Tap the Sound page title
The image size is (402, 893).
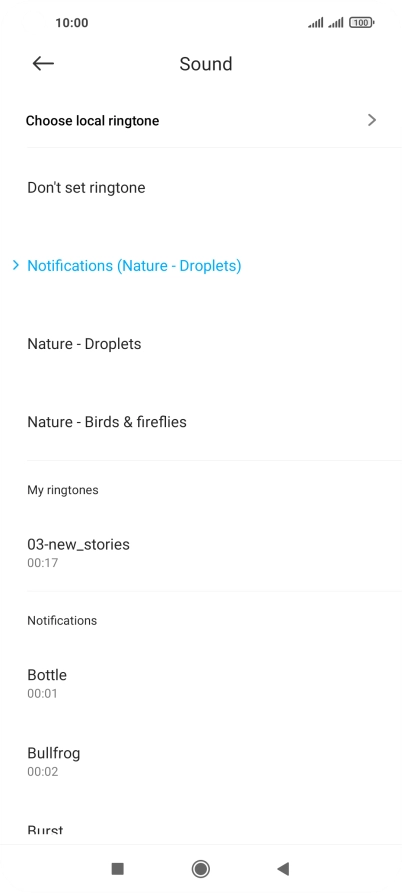coord(206,63)
